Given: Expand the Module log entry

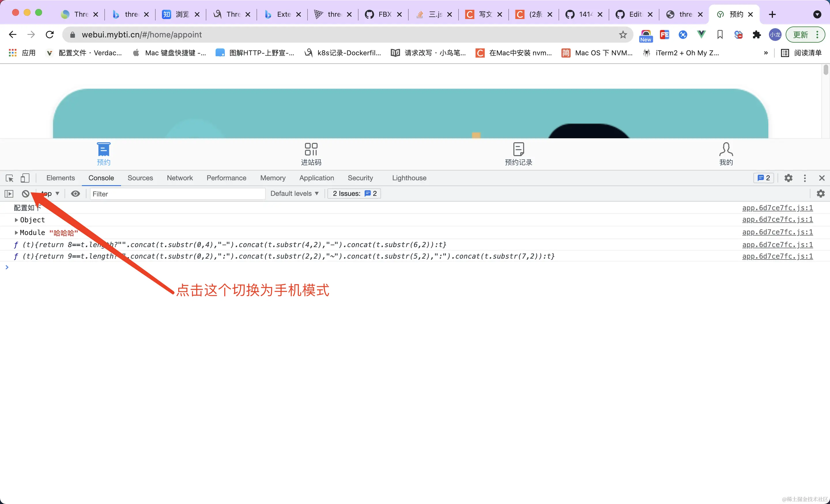Looking at the screenshot, I should pyautogui.click(x=16, y=233).
